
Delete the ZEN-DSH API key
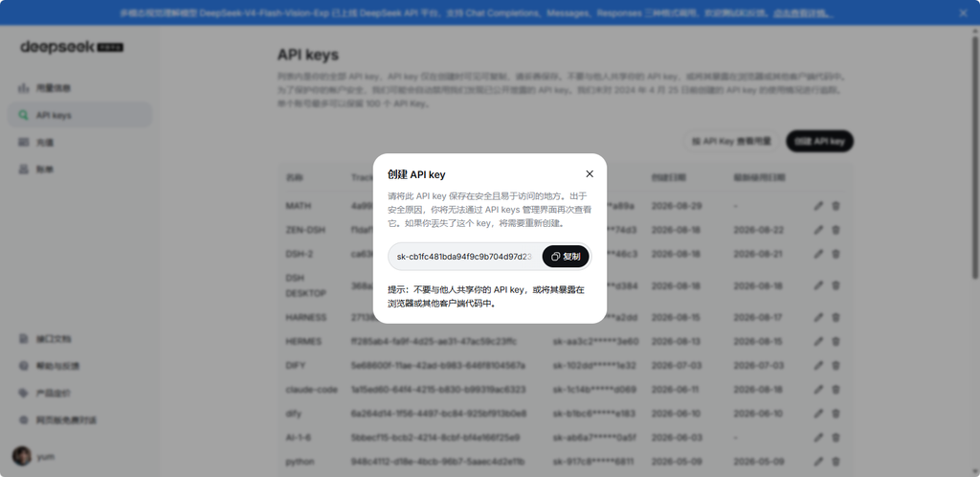click(835, 230)
